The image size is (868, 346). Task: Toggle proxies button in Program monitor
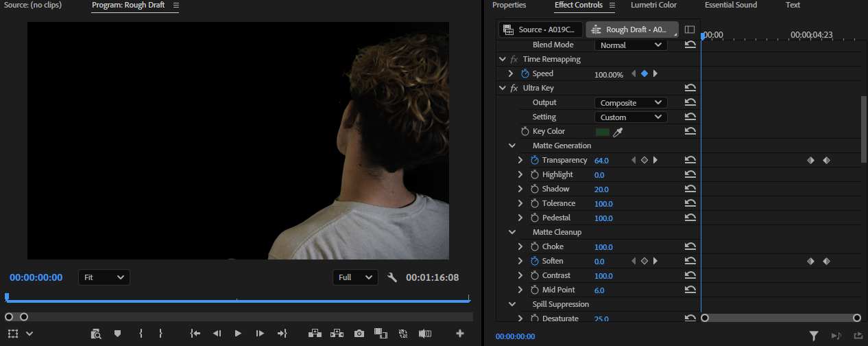click(x=403, y=334)
